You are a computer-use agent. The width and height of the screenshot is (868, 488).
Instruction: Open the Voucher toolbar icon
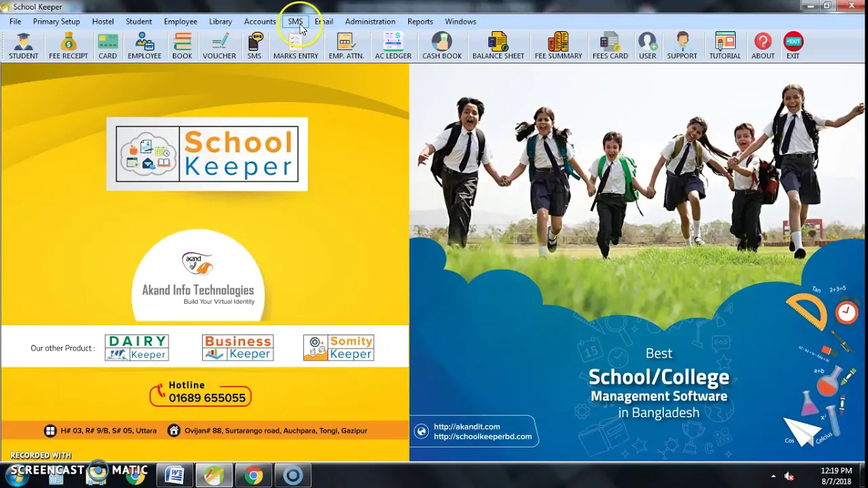(x=219, y=46)
